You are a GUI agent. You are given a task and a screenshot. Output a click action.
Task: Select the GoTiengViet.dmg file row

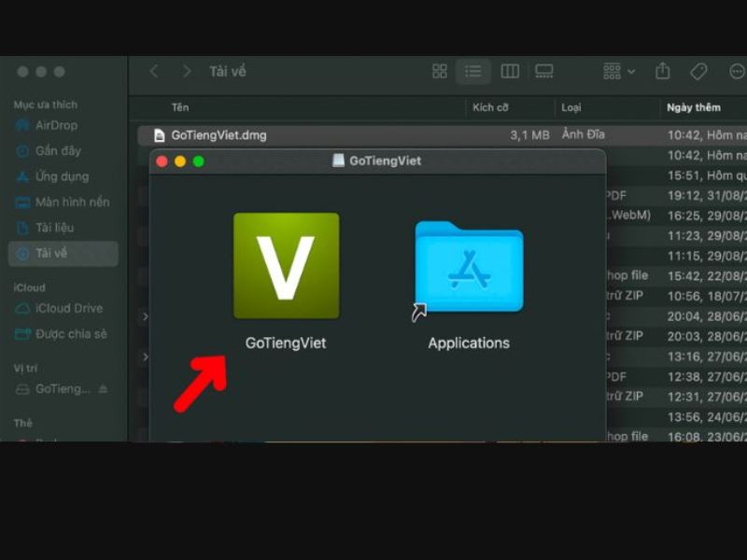tap(442, 135)
